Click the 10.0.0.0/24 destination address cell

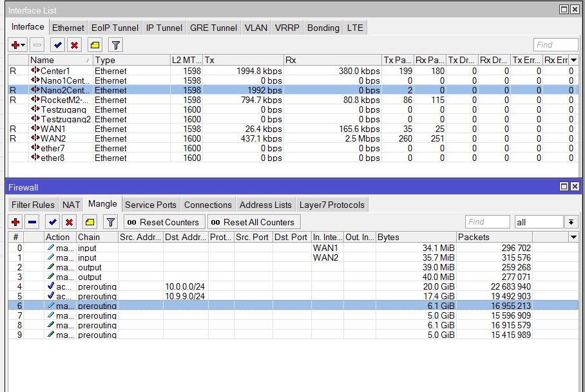(185, 286)
